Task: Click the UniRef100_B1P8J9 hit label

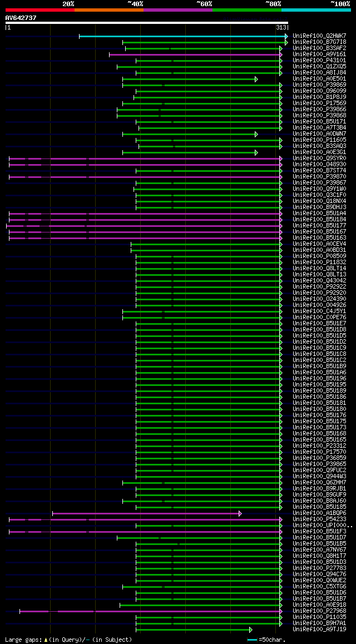Action: tap(319, 97)
